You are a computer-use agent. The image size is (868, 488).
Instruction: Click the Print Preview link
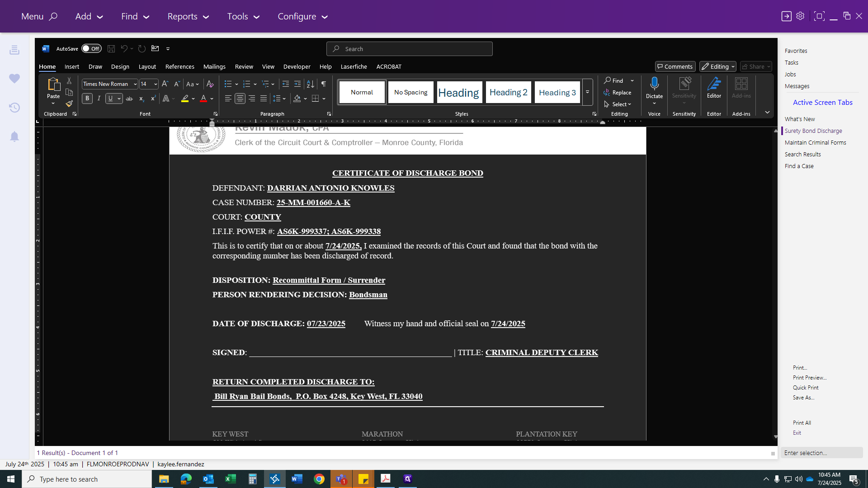809,378
